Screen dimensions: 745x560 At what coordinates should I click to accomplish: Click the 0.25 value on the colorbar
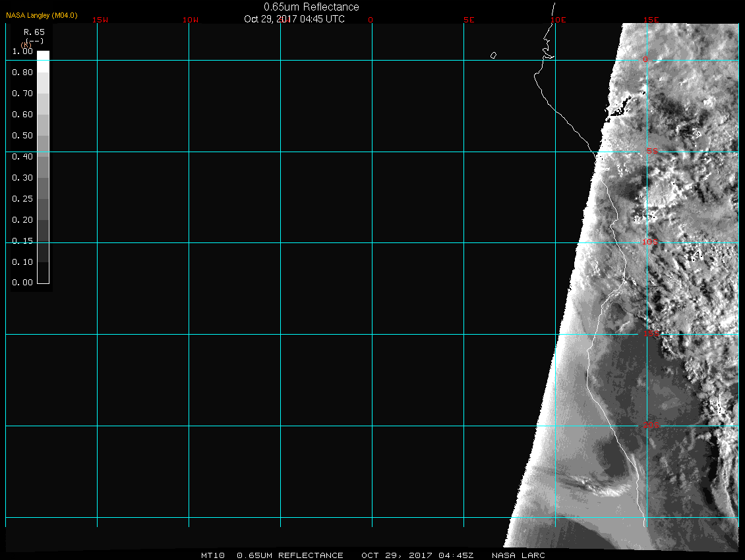click(22, 199)
